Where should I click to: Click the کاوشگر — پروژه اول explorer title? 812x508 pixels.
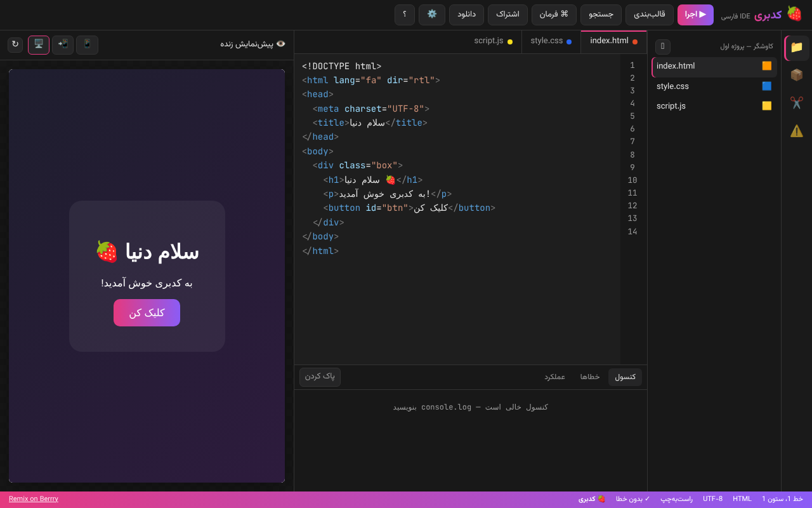pyautogui.click(x=746, y=46)
